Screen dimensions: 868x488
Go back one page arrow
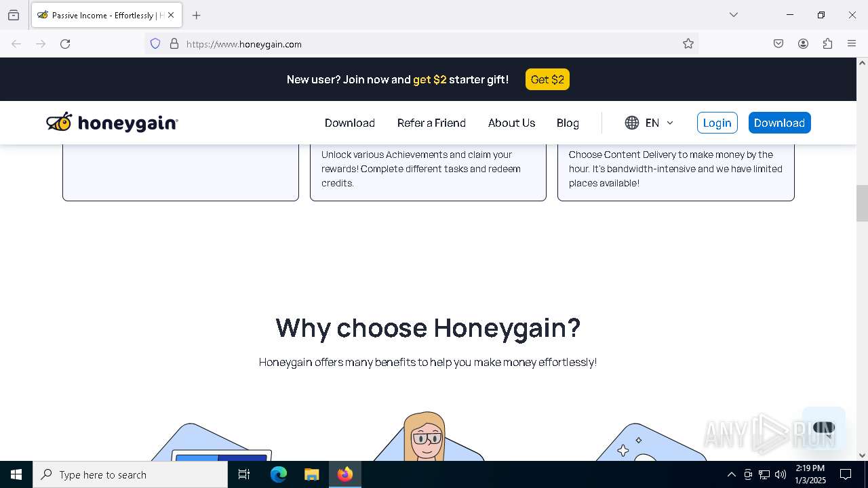pyautogui.click(x=16, y=44)
